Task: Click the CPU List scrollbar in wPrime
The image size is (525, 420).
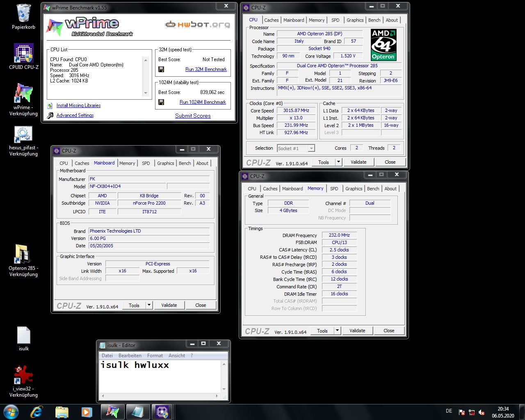Action: (145, 76)
